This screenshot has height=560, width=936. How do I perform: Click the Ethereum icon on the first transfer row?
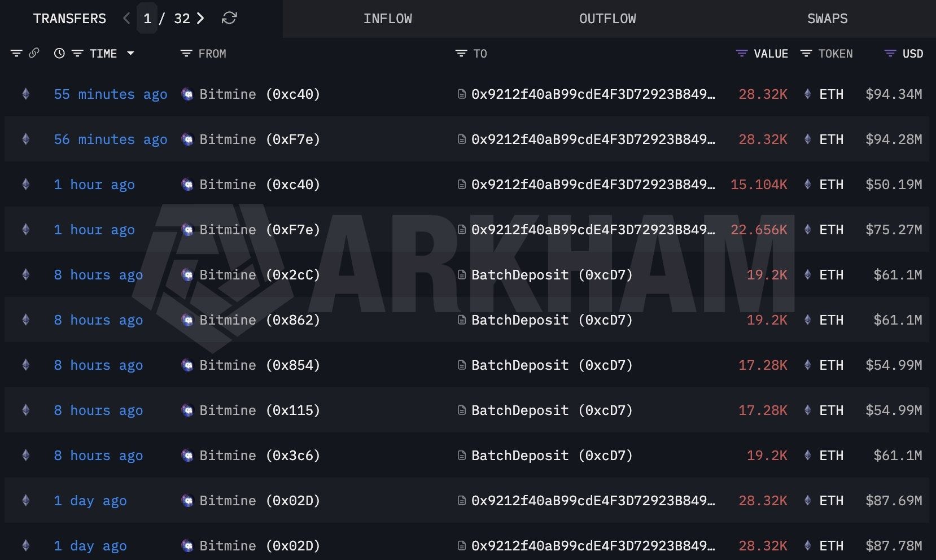[x=25, y=94]
